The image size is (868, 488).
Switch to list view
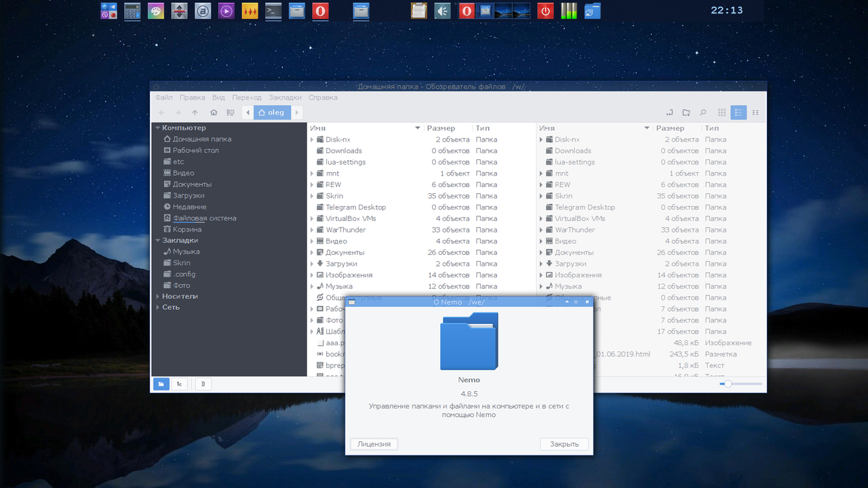click(738, 113)
